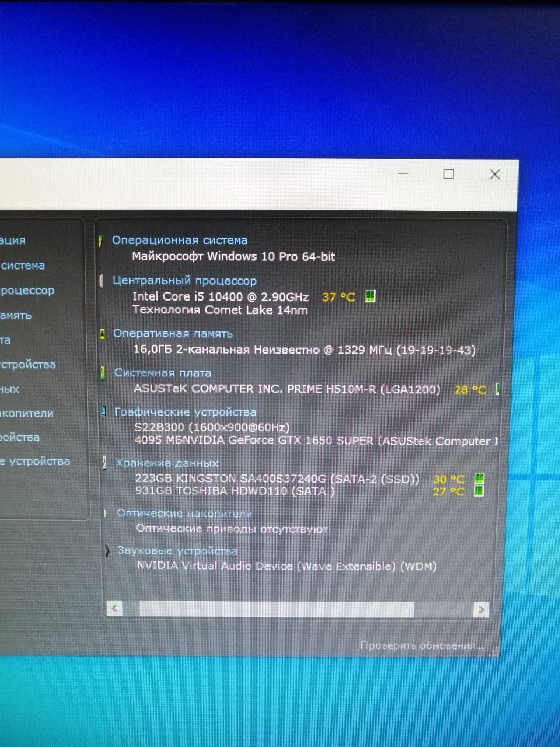Screen dimensions: 560x747
Task: Open the Системная плата section link
Action: (163, 373)
